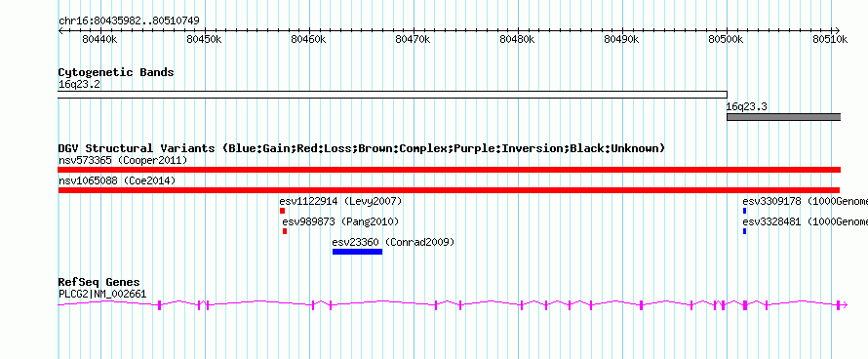Image resolution: width=868 pixels, height=359 pixels.
Task: Click the red nsv573365 loss bar
Action: [449, 170]
